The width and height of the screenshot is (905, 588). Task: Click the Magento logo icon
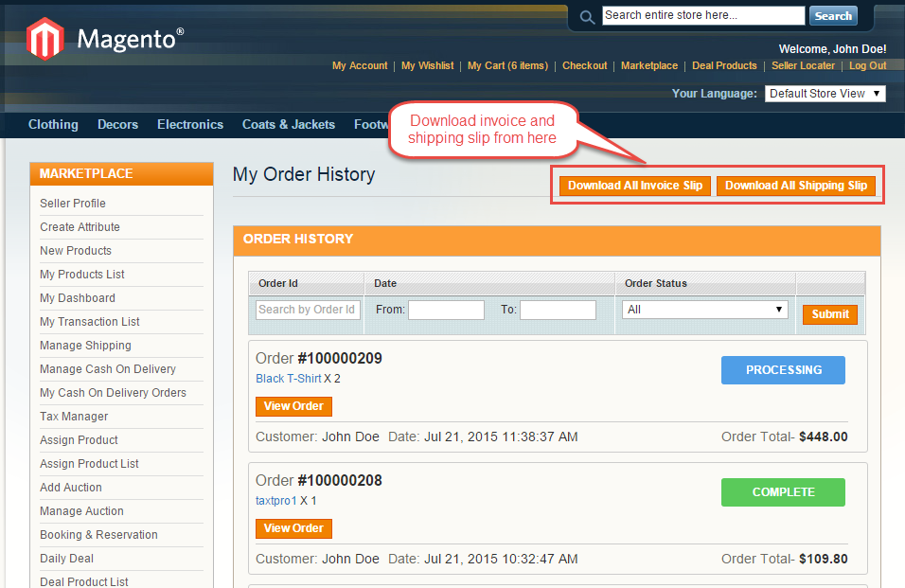tap(44, 39)
